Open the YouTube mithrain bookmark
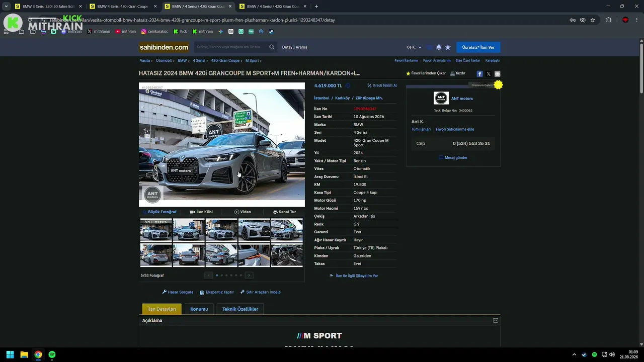The image size is (644, 362). 125,31
